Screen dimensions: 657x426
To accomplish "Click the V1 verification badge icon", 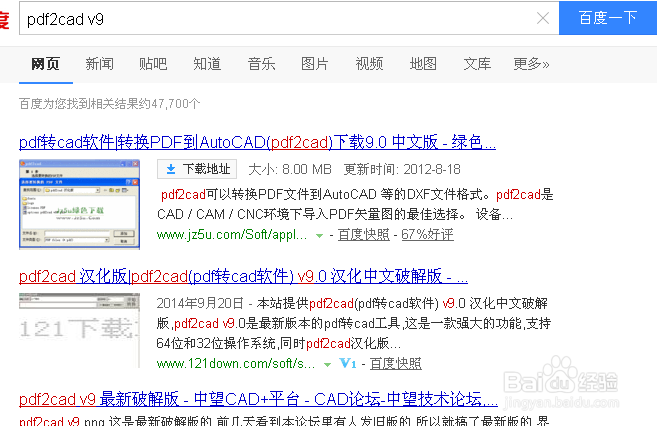I will 348,363.
